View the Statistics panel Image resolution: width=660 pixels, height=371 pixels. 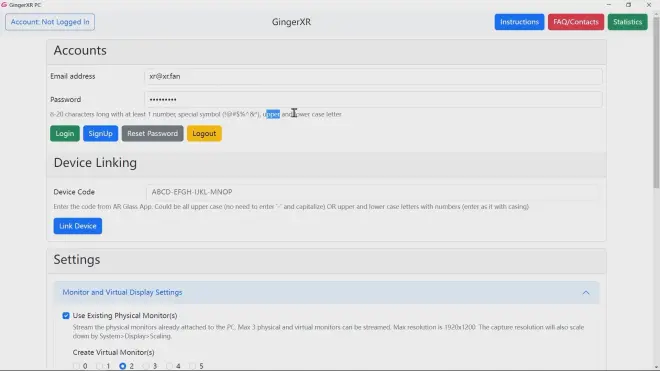point(627,22)
